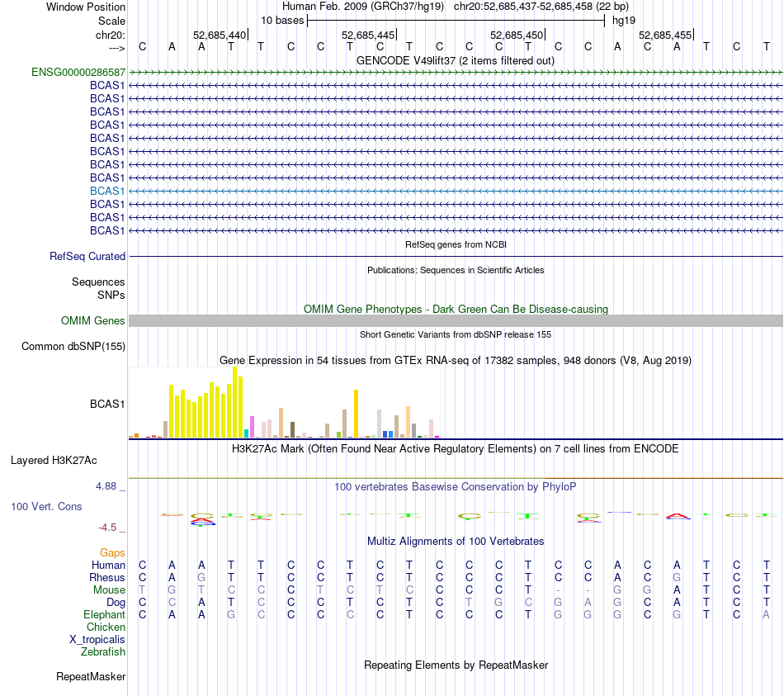The width and height of the screenshot is (784, 696).
Task: Click the red A in conservation logo
Action: [x=678, y=516]
